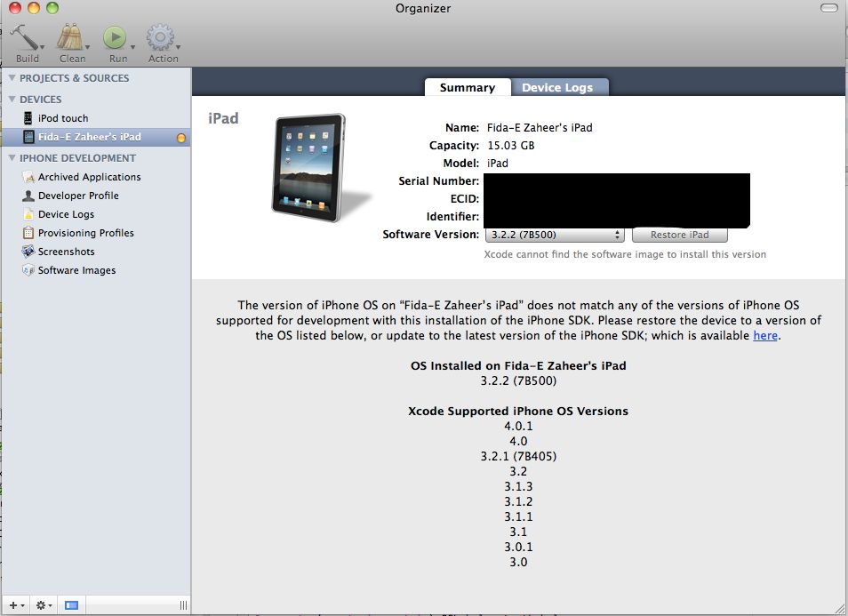Click the 'IPHONE DEVELOPMENT' header text
The height and width of the screenshot is (616, 848).
point(77,158)
